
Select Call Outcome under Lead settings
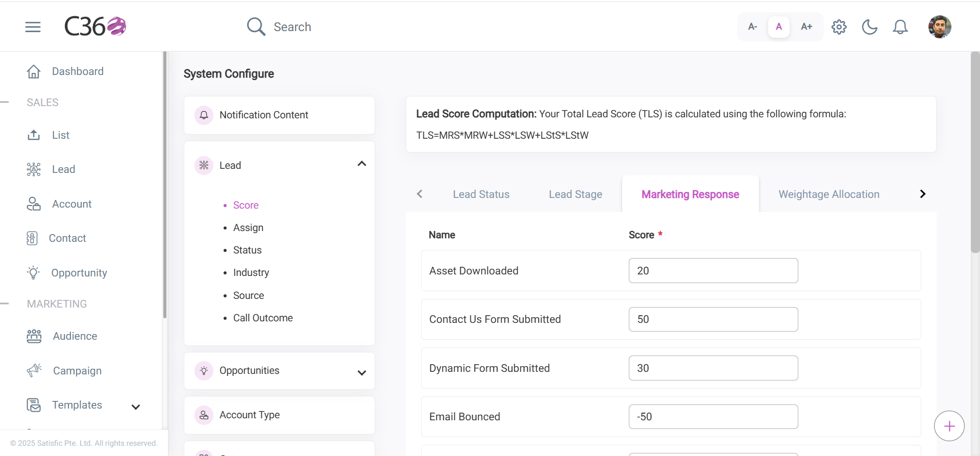tap(263, 318)
